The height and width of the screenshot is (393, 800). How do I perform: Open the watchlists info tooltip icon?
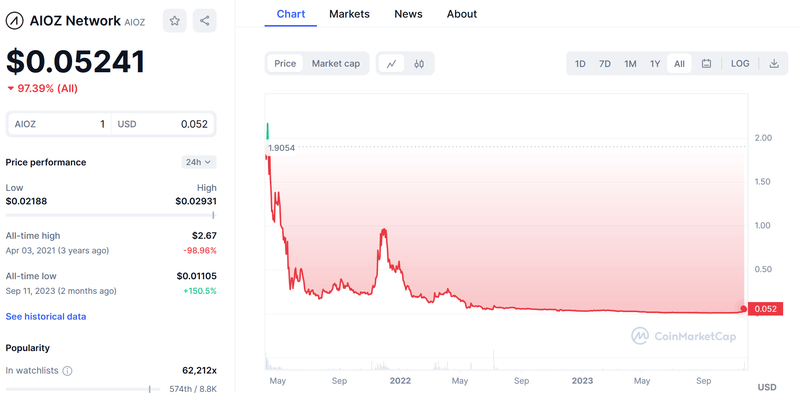click(67, 371)
